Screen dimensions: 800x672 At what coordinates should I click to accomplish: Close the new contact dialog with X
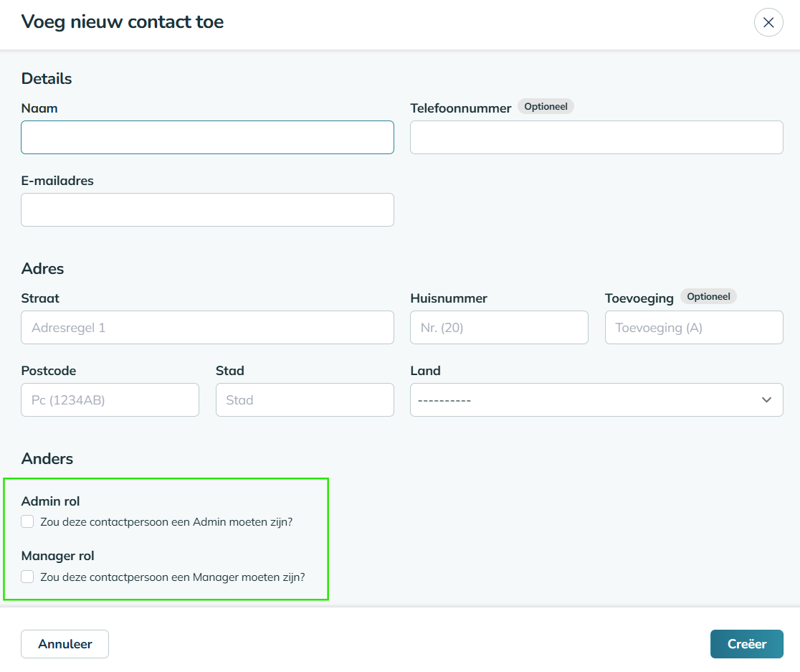tap(768, 22)
